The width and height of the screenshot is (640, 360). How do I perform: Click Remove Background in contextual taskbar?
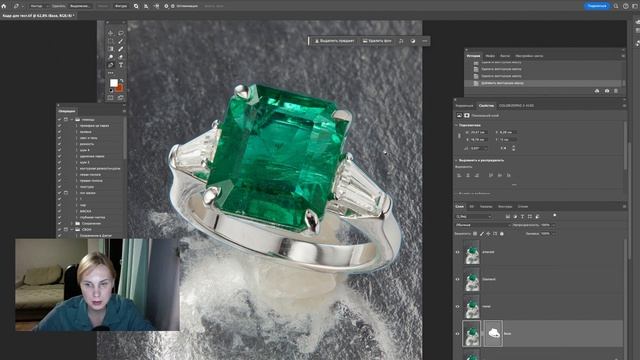click(377, 41)
